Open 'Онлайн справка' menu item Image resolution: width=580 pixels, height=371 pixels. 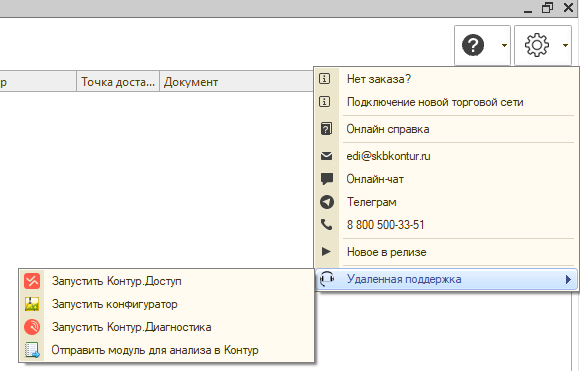(446, 129)
